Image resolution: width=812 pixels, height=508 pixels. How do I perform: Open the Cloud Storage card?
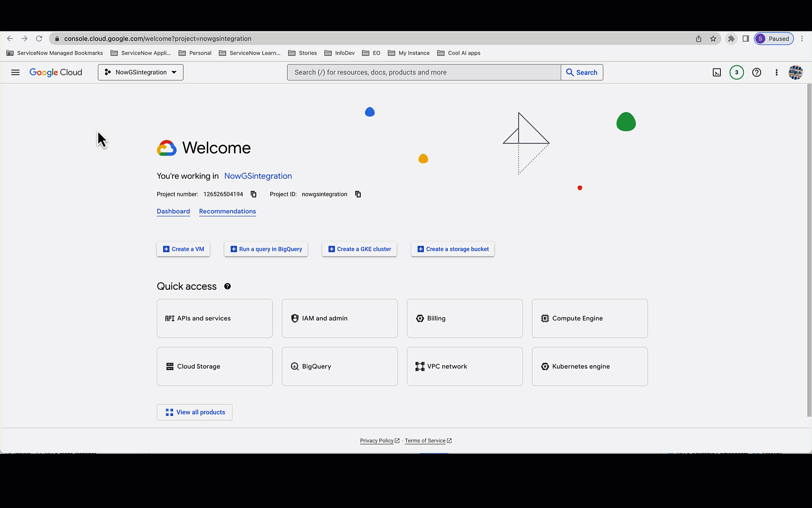pyautogui.click(x=215, y=366)
